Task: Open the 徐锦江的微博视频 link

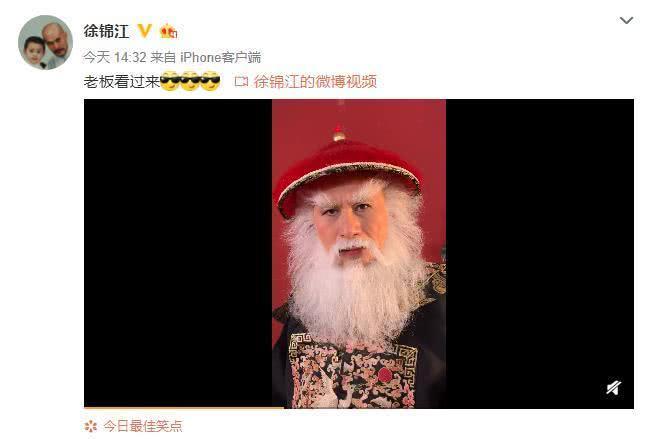Action: click(x=315, y=82)
